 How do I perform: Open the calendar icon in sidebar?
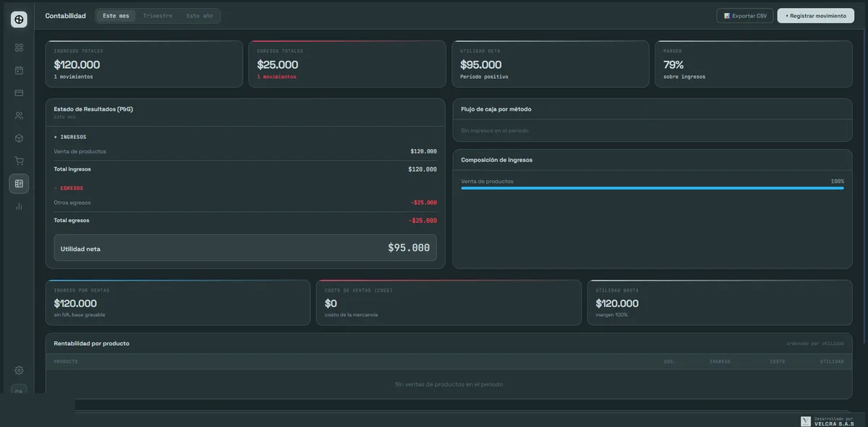pos(19,70)
